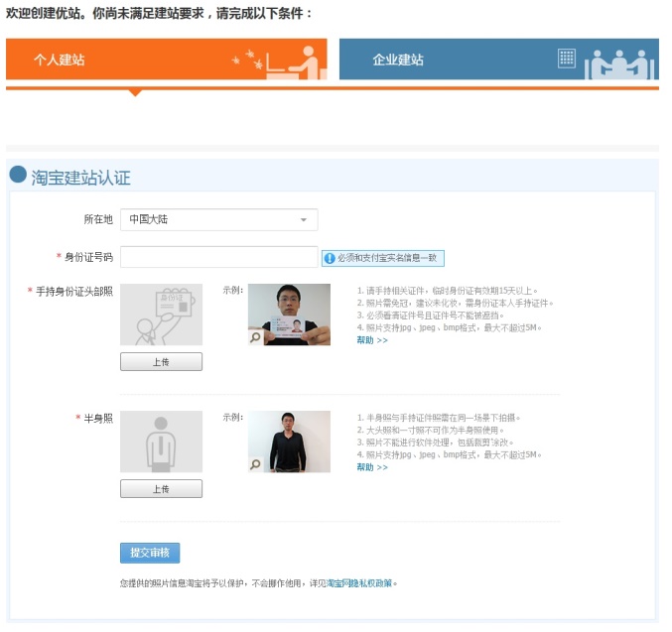Click the 必须和支付宝实名信息一致 hint text
The image size is (672, 632).
click(x=387, y=258)
